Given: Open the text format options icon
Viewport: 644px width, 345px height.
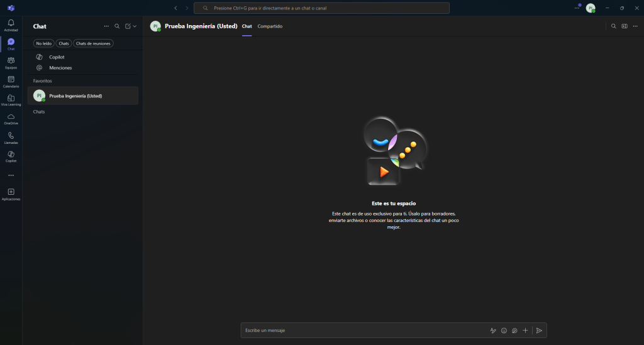Looking at the screenshot, I should 493,331.
